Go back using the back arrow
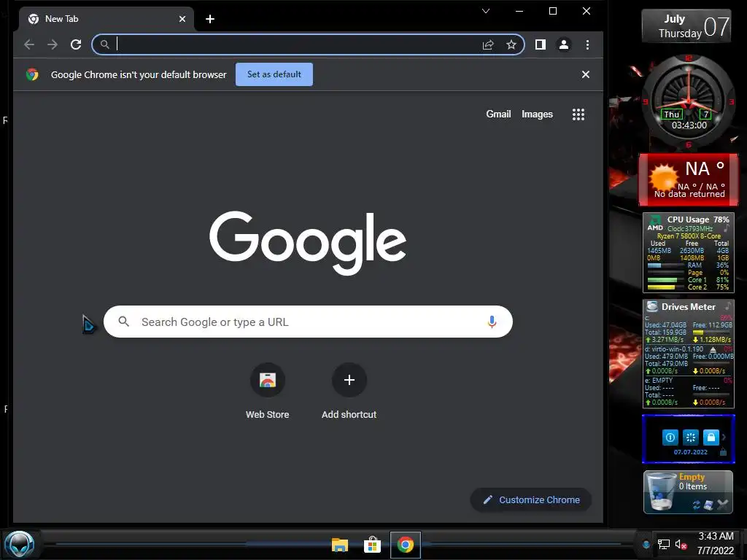This screenshot has width=747, height=560. click(x=29, y=44)
